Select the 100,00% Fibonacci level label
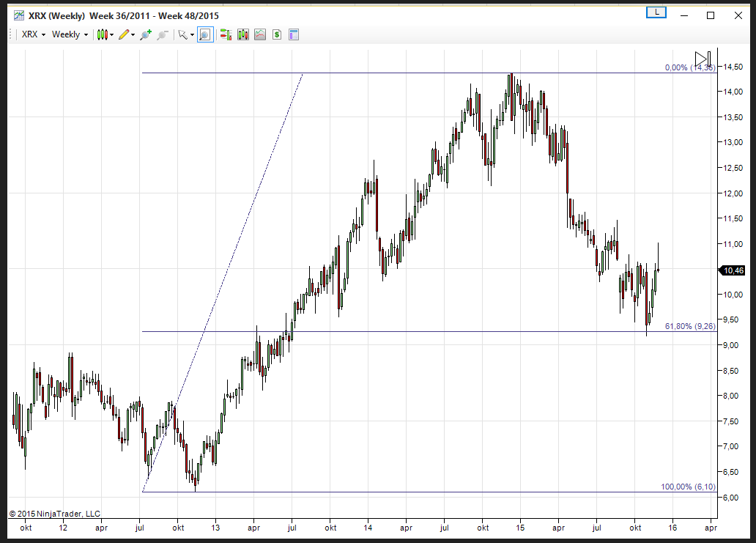Screen dimensions: 756x543 (688, 487)
